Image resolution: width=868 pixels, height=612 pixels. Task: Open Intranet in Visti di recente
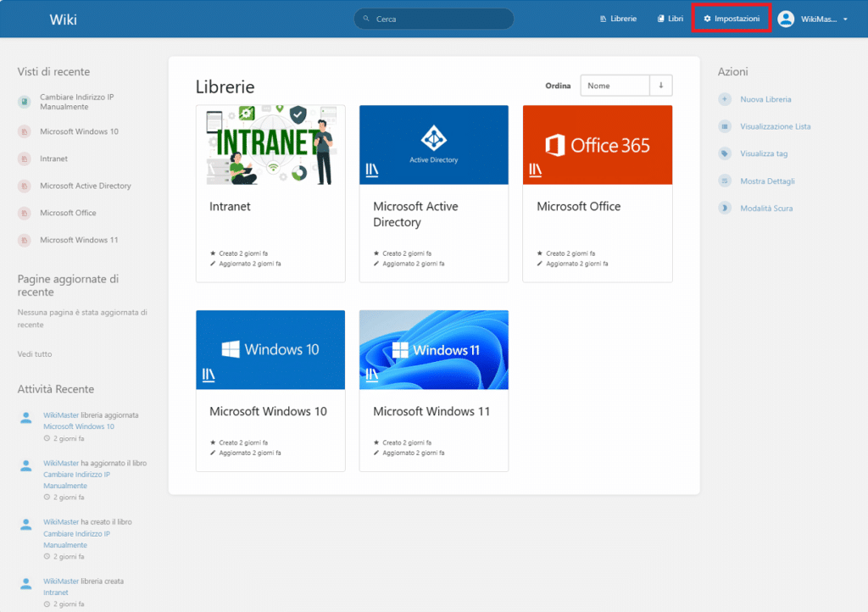53,159
